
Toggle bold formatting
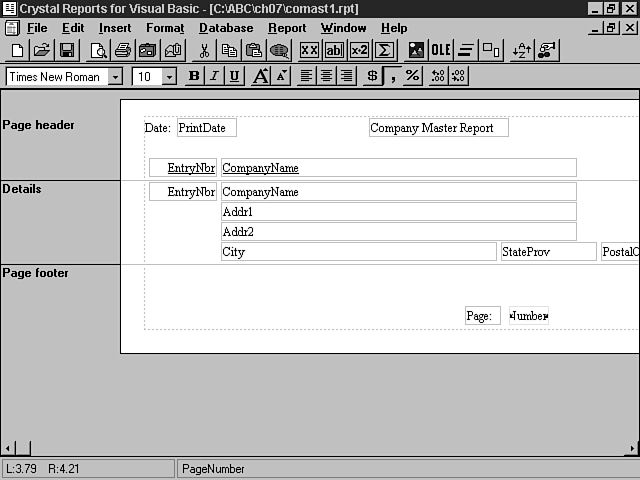pyautogui.click(x=194, y=76)
